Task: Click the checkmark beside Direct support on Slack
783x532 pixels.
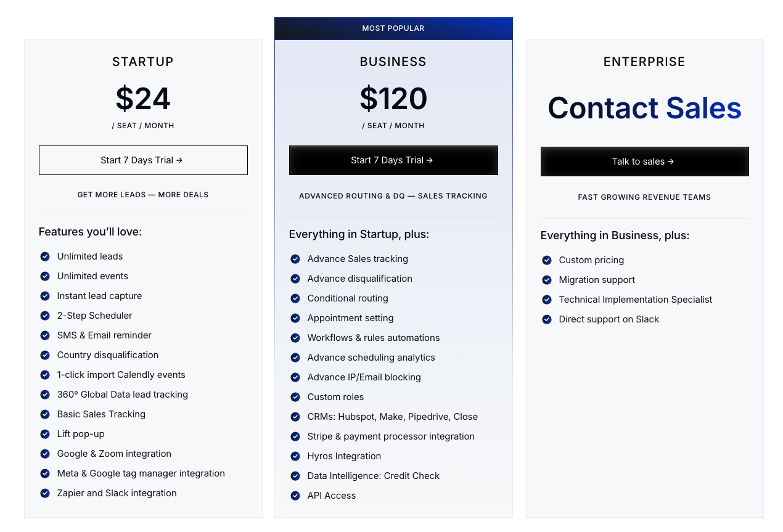Action: point(546,319)
